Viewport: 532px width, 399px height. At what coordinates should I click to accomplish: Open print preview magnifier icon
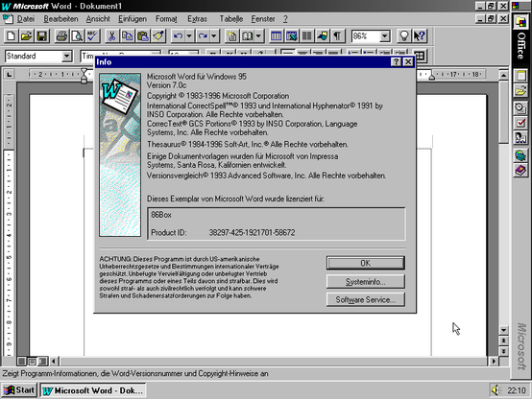click(x=78, y=35)
